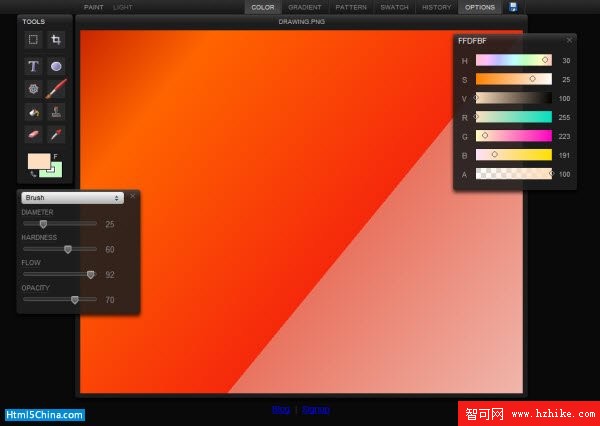Open the PAINT menu
Screen dimensions: 600x426
pos(93,7)
